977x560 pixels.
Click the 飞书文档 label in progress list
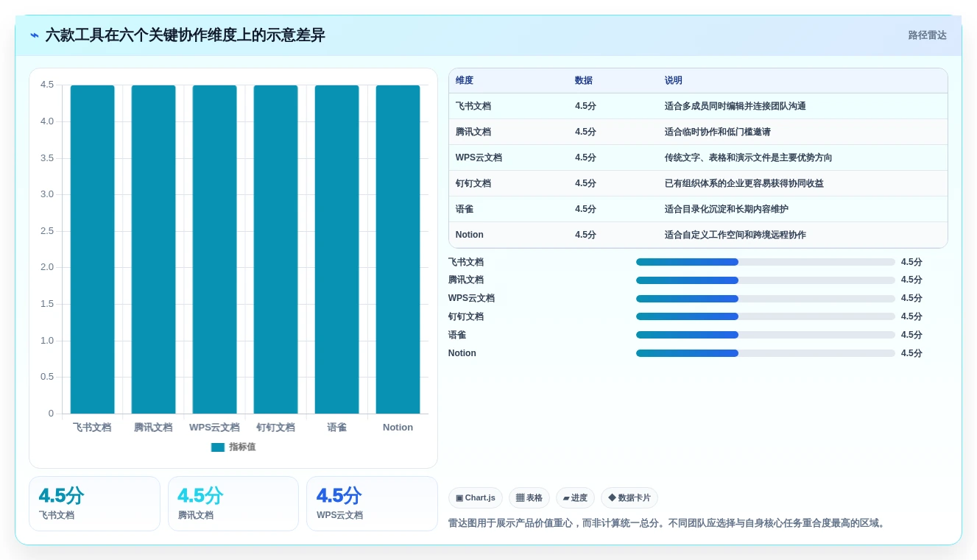pos(466,262)
